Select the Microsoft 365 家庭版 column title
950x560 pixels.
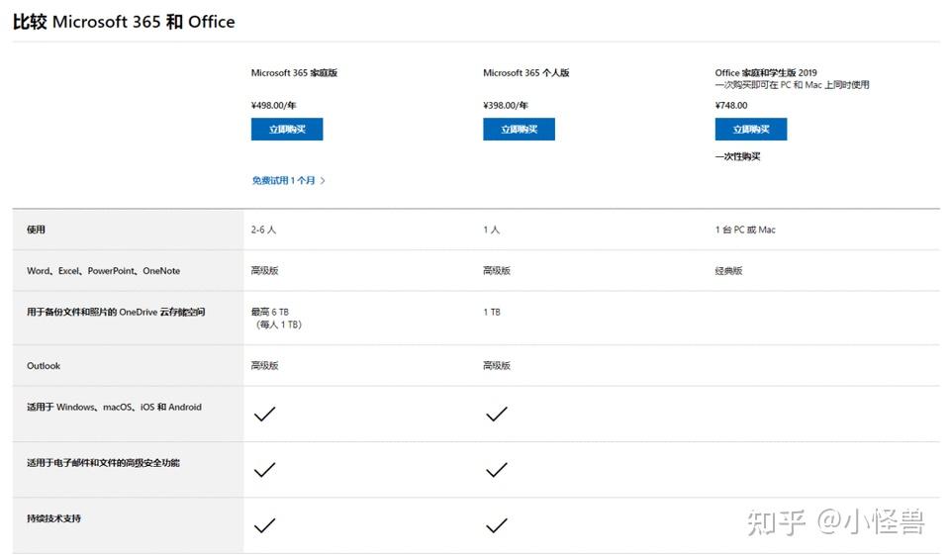pyautogui.click(x=294, y=73)
